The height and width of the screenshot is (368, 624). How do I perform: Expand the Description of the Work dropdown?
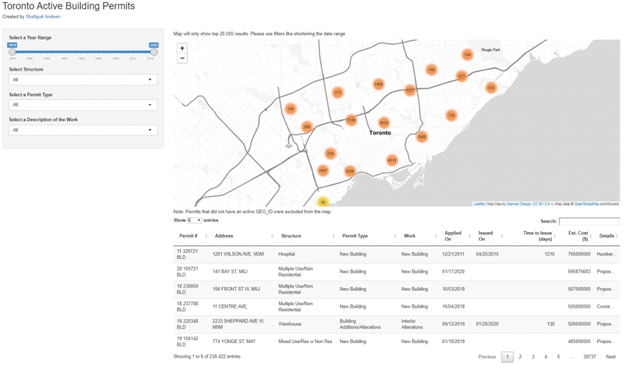click(83, 130)
